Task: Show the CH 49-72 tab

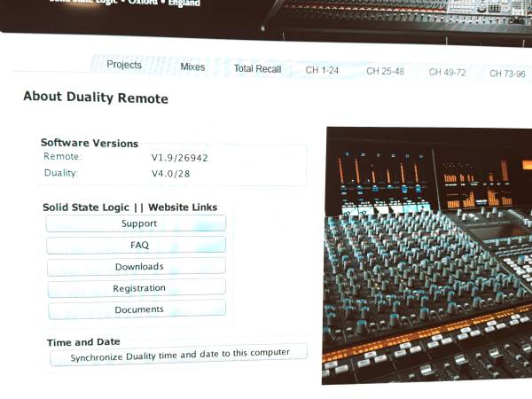Action: point(447,73)
